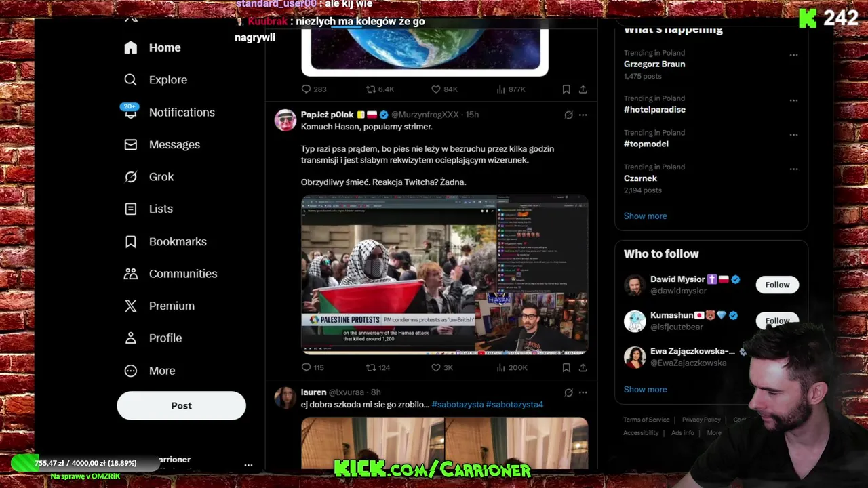Open Grok explain on PapJeż p0lak tweet

click(568, 115)
